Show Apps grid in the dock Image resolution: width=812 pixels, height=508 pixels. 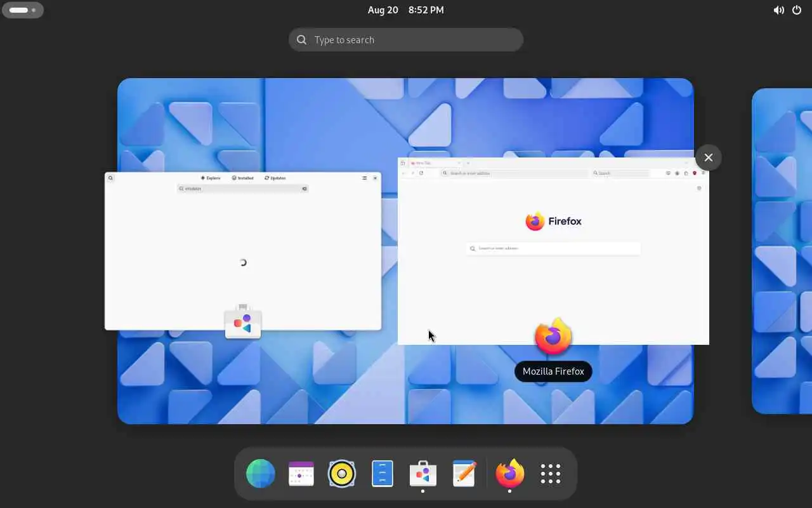[x=551, y=474]
